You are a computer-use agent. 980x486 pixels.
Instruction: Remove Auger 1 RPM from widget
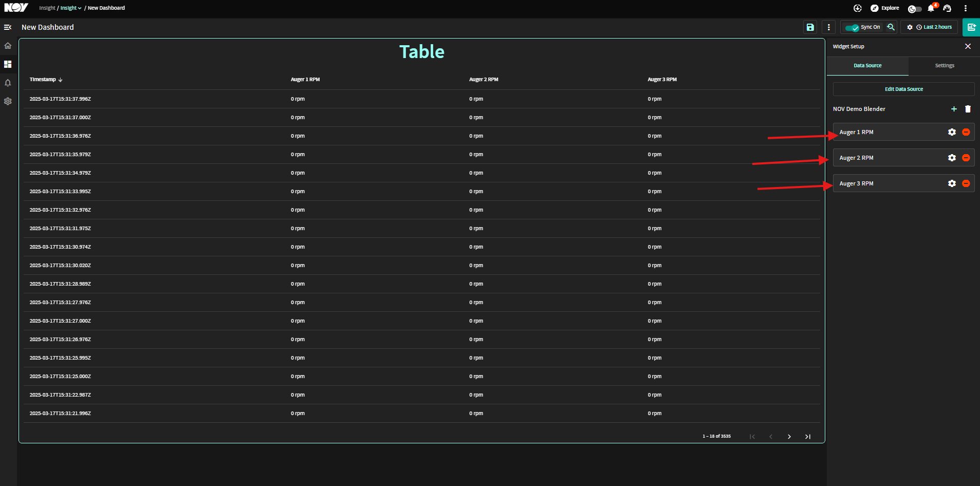pyautogui.click(x=966, y=132)
